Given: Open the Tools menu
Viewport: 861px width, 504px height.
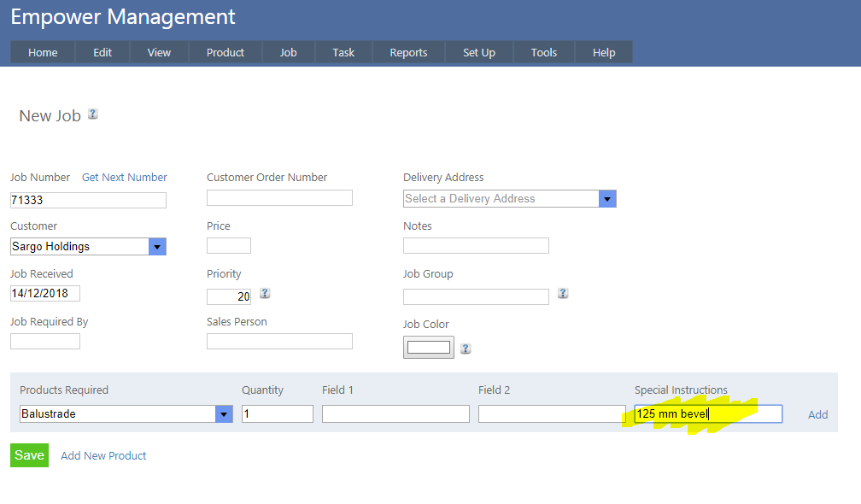Looking at the screenshot, I should point(544,52).
